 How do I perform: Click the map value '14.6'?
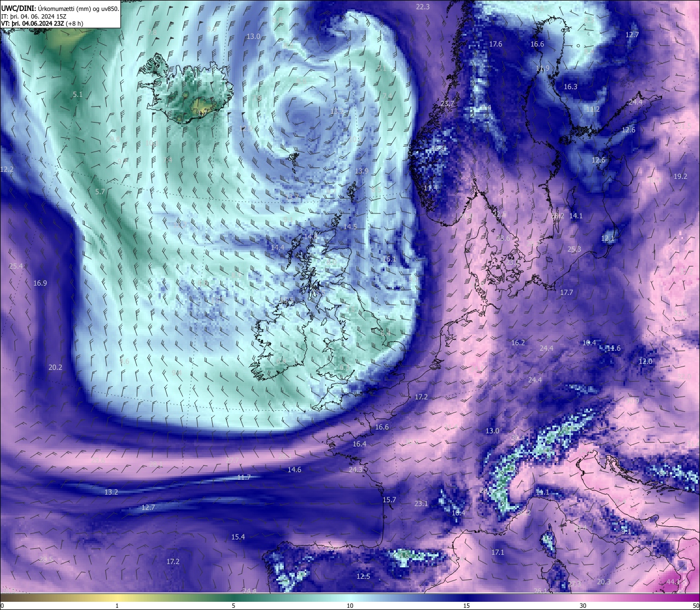[294, 469]
